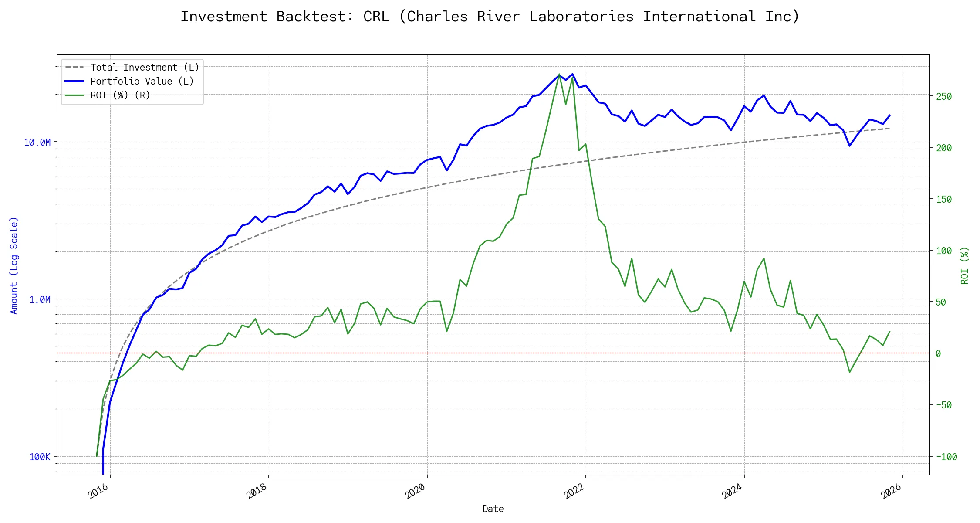The width and height of the screenshot is (980, 523).
Task: Click the Date x-axis title
Action: click(493, 509)
